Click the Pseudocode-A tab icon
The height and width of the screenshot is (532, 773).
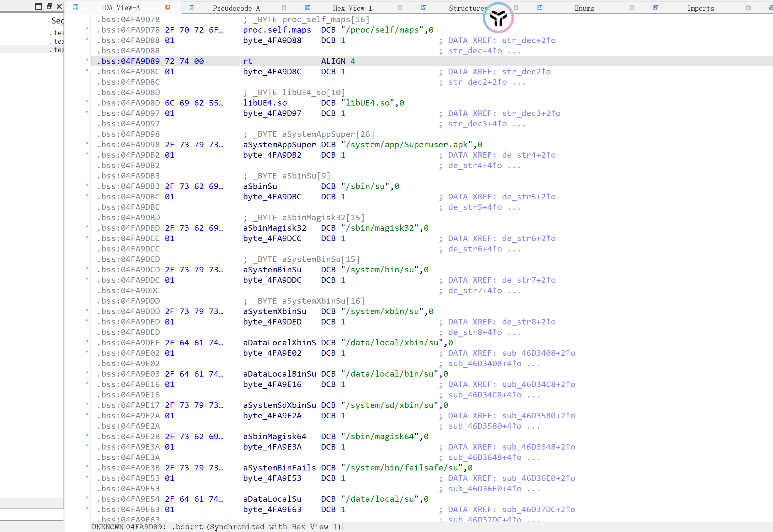coord(191,8)
